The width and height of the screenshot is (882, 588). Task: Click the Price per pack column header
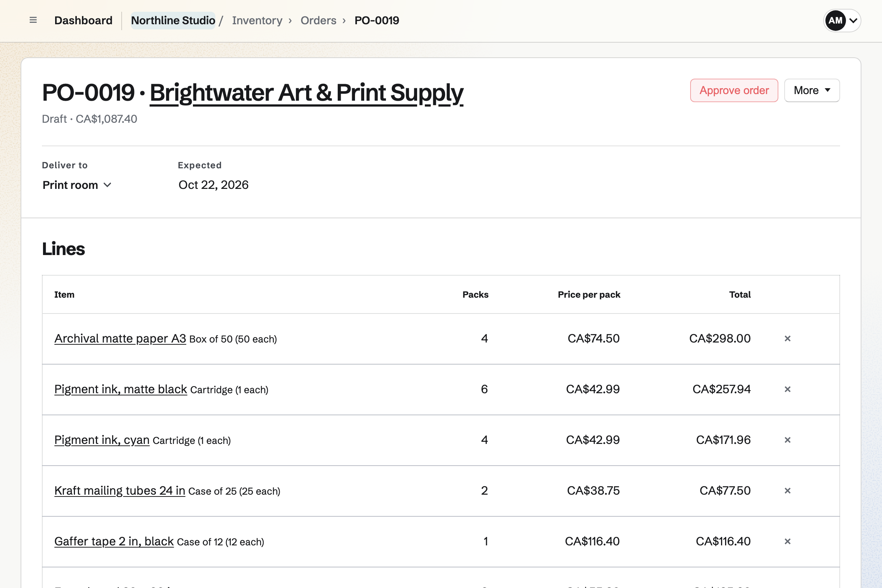(x=589, y=295)
